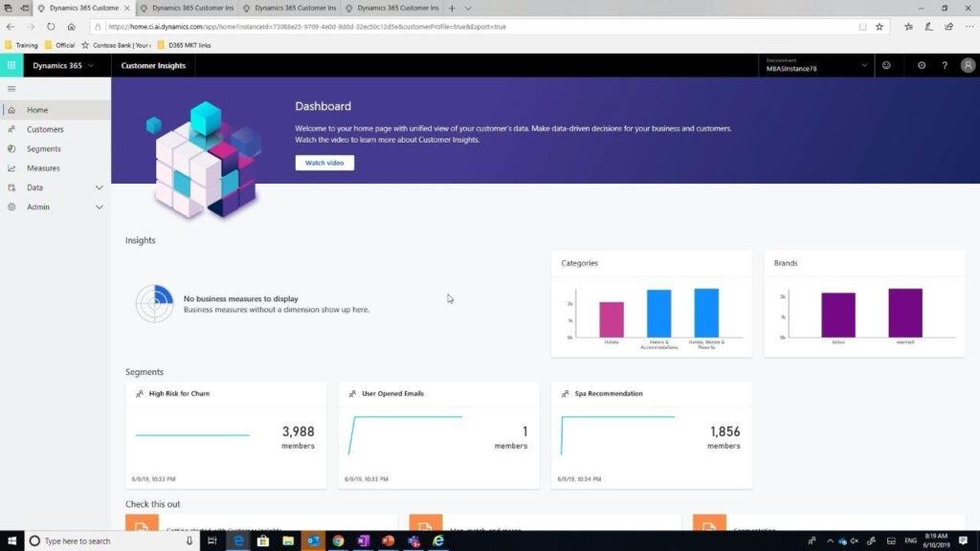
Task: Open PowerPoint from the taskbar
Action: (x=389, y=541)
